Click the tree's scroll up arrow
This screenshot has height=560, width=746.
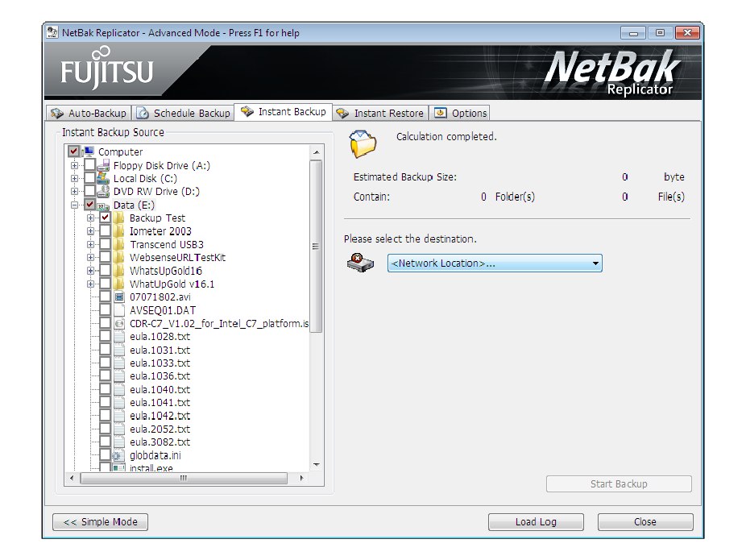tap(316, 153)
